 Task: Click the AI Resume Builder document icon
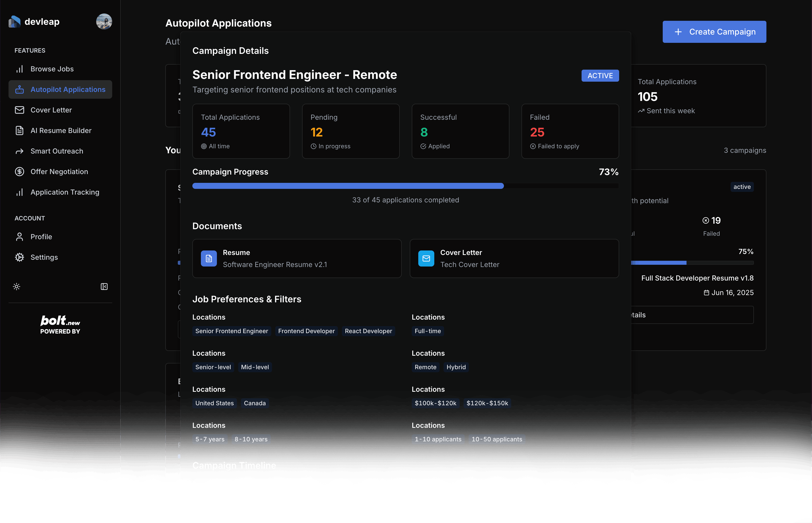(19, 130)
